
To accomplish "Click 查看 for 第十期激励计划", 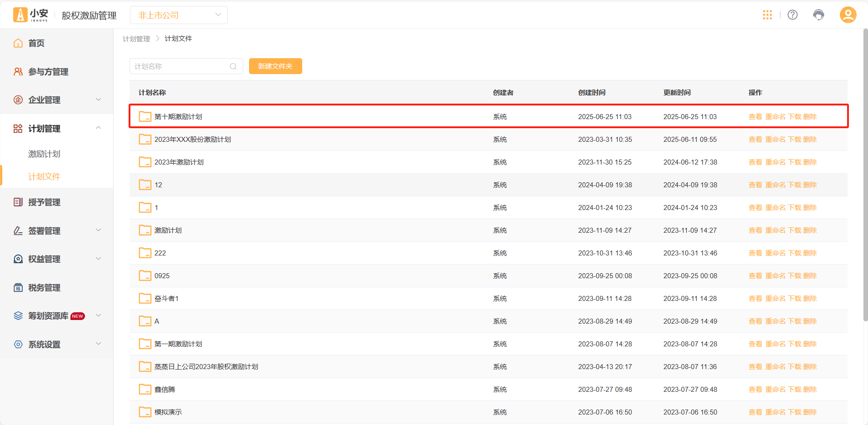I will click(755, 117).
